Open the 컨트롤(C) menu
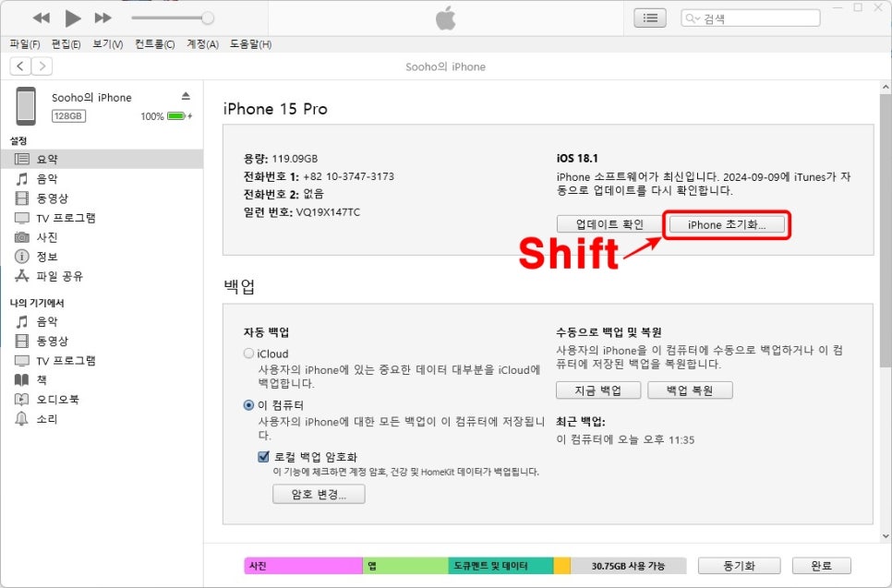The height and width of the screenshot is (588, 892). point(154,43)
